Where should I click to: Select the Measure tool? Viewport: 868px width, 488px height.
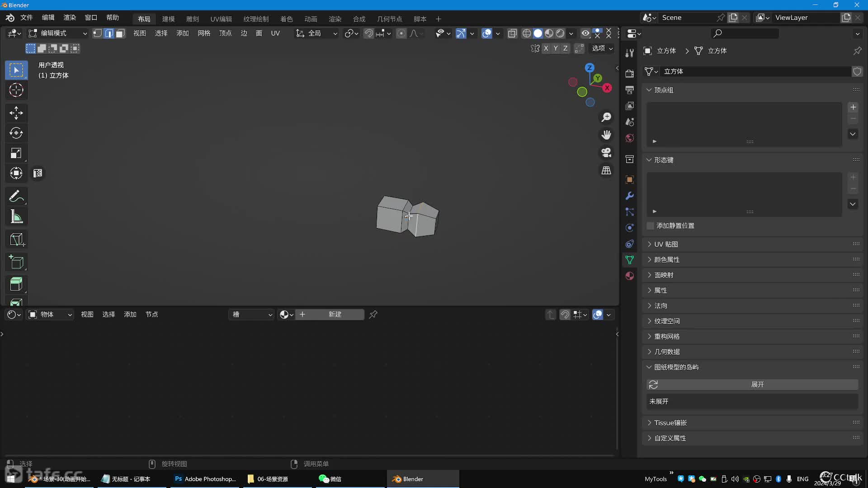16,216
